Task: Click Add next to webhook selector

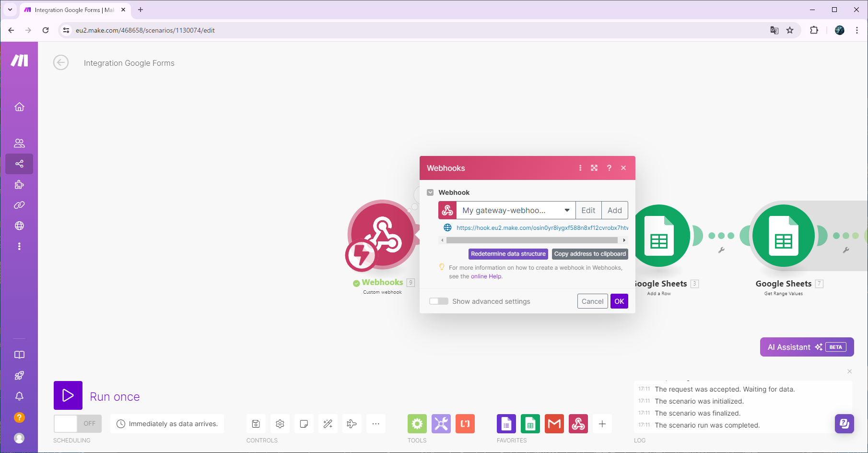Action: point(615,210)
